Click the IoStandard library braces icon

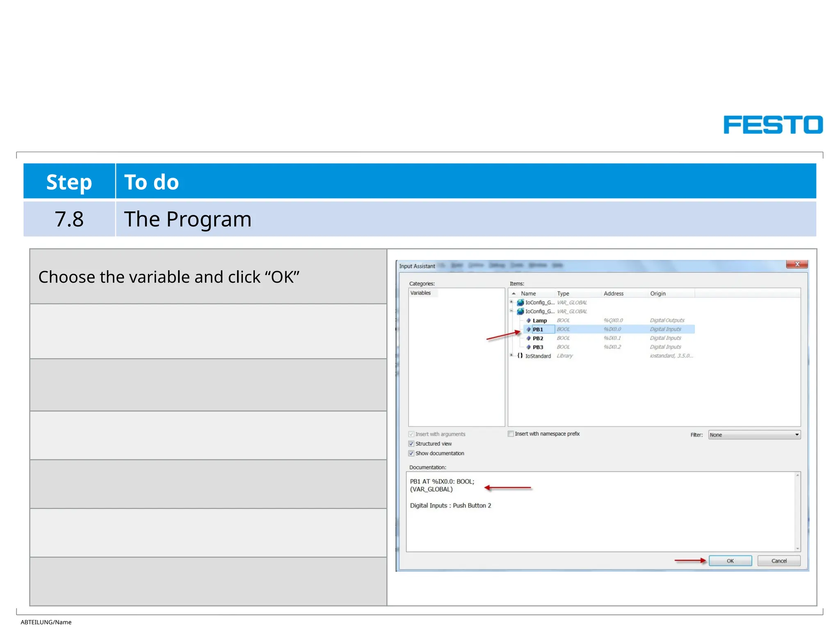click(x=520, y=356)
